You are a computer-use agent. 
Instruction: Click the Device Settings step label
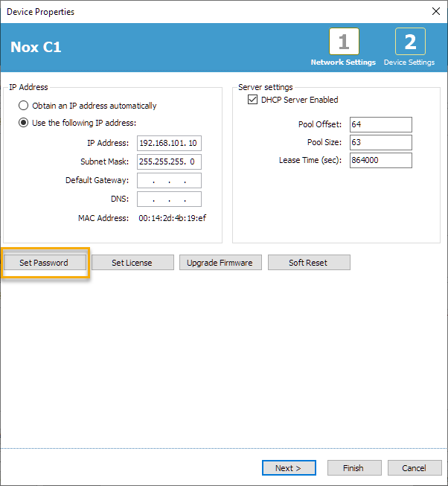pyautogui.click(x=409, y=63)
